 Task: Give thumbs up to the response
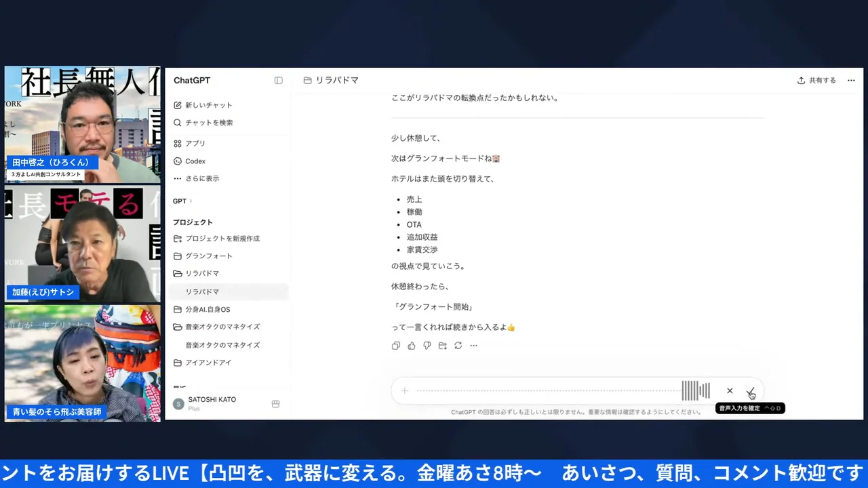tap(412, 346)
